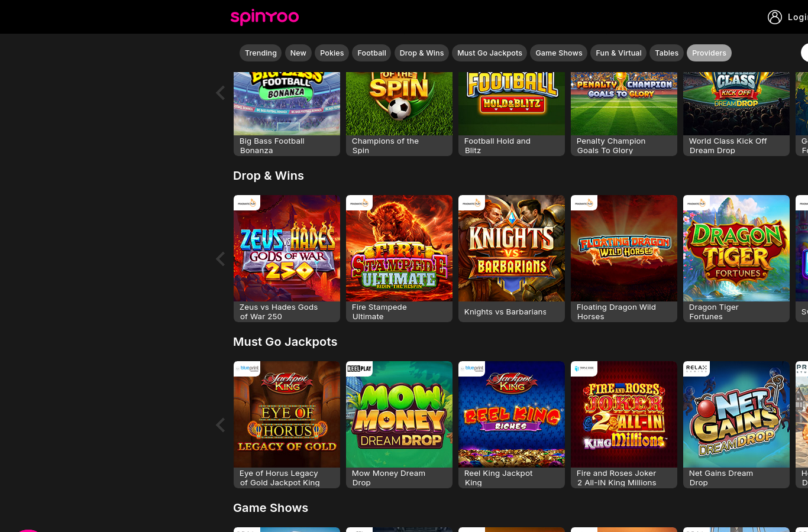Click the previous arrow in the Drop & Wins row
808x532 pixels.
tap(221, 259)
